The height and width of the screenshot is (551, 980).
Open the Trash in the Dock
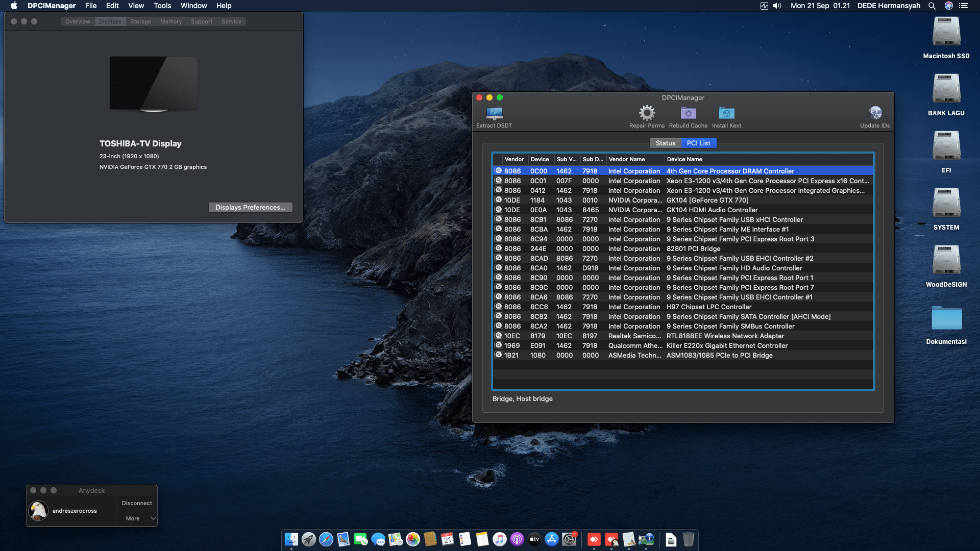tap(688, 539)
